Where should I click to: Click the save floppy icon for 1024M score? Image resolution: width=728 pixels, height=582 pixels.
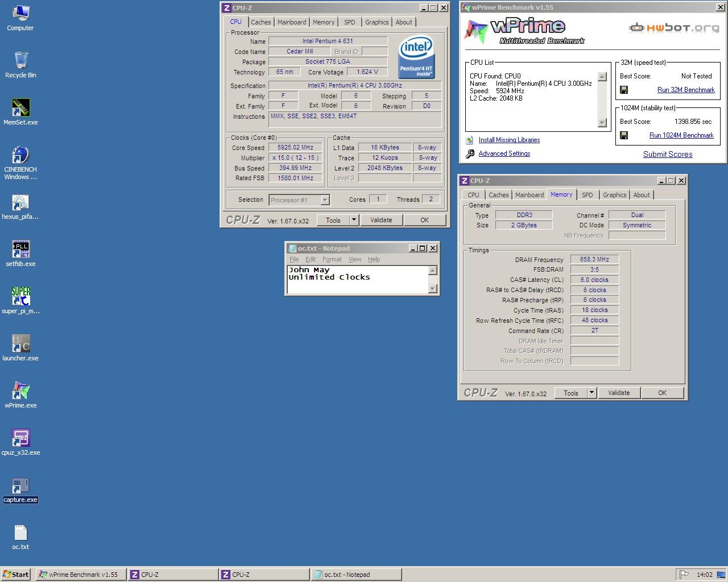click(624, 135)
